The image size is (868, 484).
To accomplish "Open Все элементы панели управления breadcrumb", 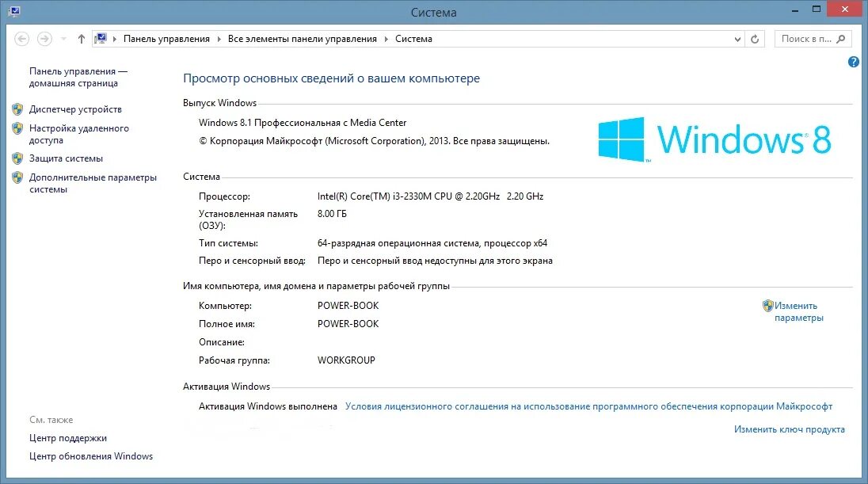I will click(303, 39).
